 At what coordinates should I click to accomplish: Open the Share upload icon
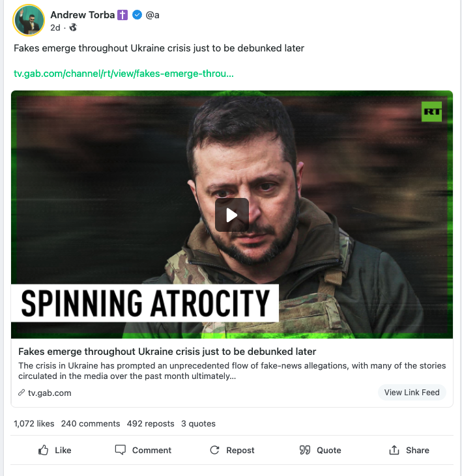[x=394, y=450]
